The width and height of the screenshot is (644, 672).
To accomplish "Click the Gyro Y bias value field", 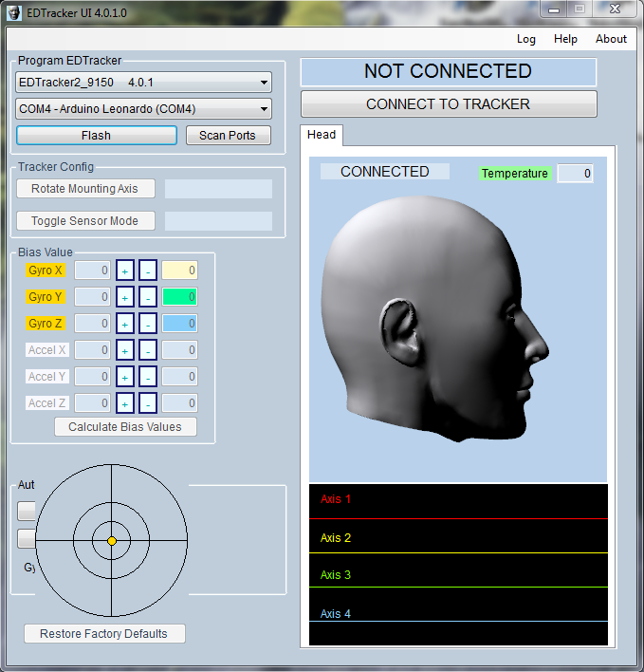I will tap(93, 297).
